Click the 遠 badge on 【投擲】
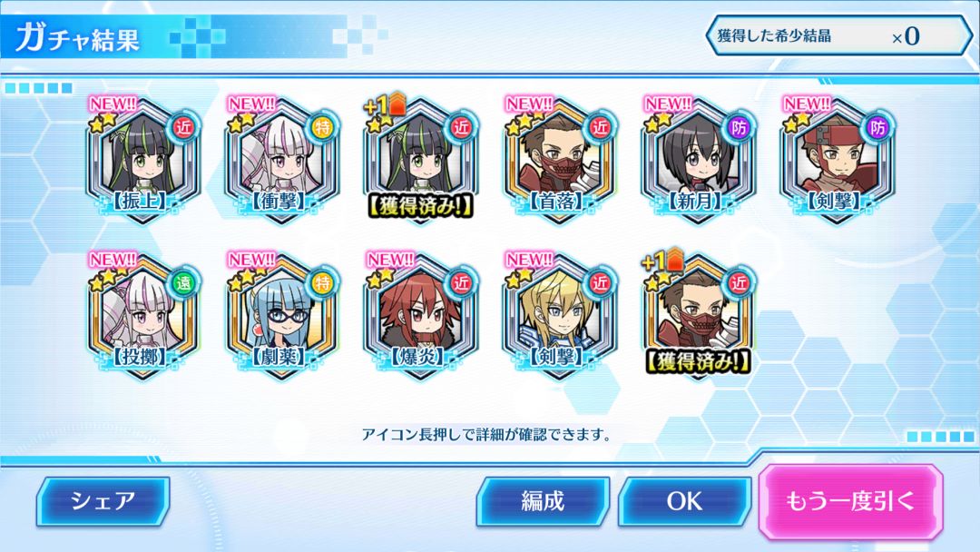This screenshot has width=980, height=552. (183, 283)
